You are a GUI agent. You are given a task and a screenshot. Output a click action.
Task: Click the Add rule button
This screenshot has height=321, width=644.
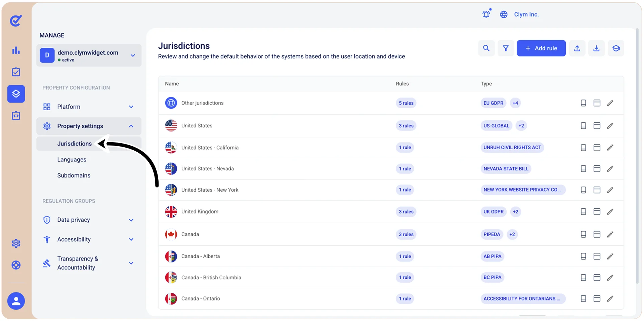(x=541, y=48)
